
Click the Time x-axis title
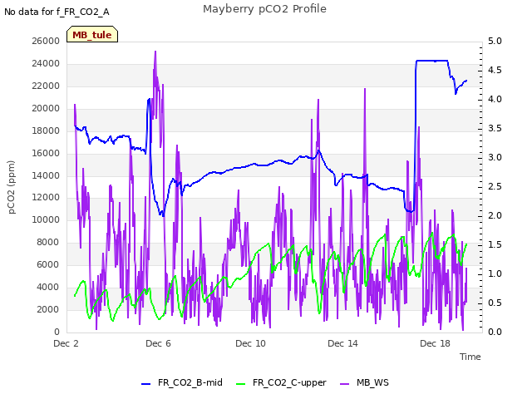(470, 357)
